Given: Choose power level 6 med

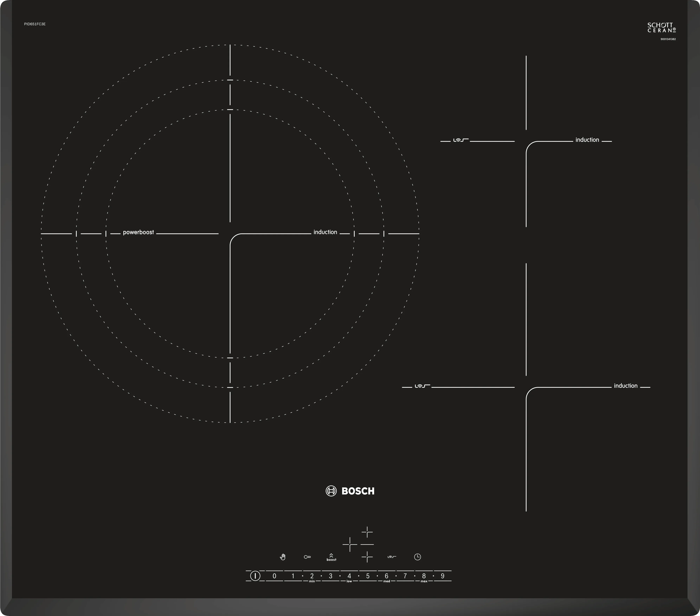Looking at the screenshot, I should (386, 576).
